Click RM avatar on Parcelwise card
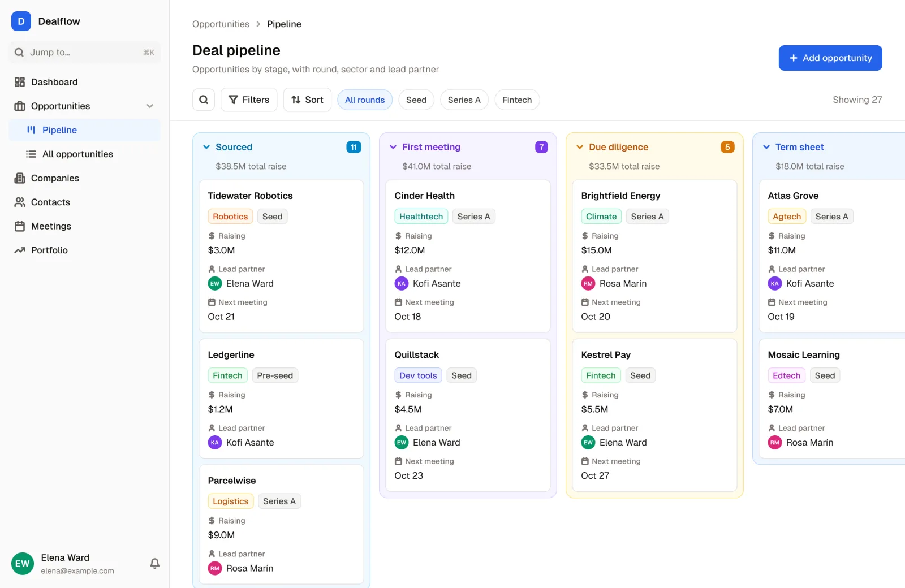 click(215, 569)
